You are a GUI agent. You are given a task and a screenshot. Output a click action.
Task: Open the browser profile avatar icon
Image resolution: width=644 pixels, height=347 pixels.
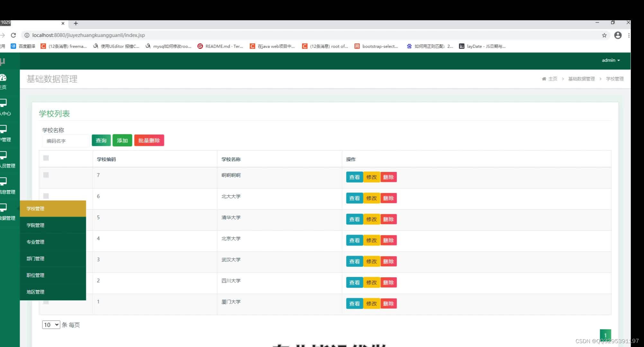pyautogui.click(x=618, y=35)
